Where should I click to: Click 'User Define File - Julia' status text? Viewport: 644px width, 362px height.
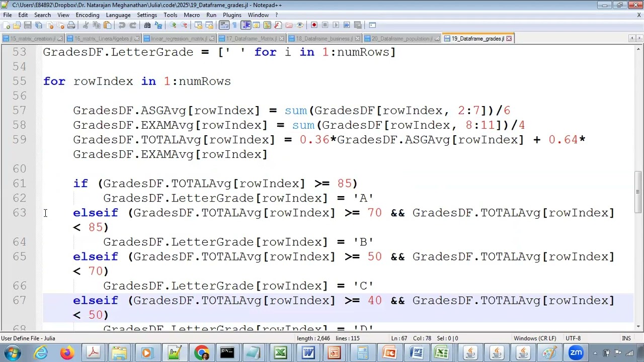point(28,338)
